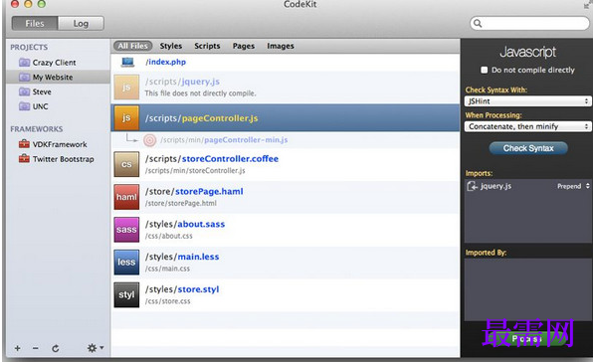593x364 pixels.
Task: Switch to the Files view
Action: [35, 24]
